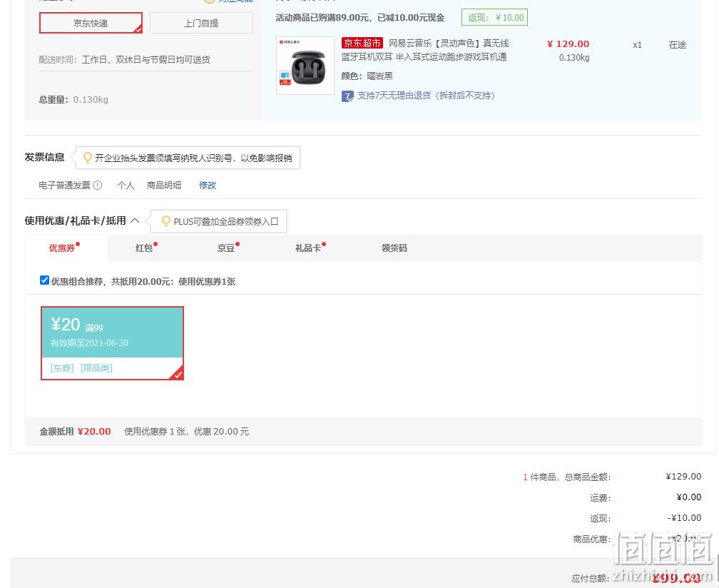Switch to the 领货码 tab
The width and height of the screenshot is (719, 588).
pos(394,248)
